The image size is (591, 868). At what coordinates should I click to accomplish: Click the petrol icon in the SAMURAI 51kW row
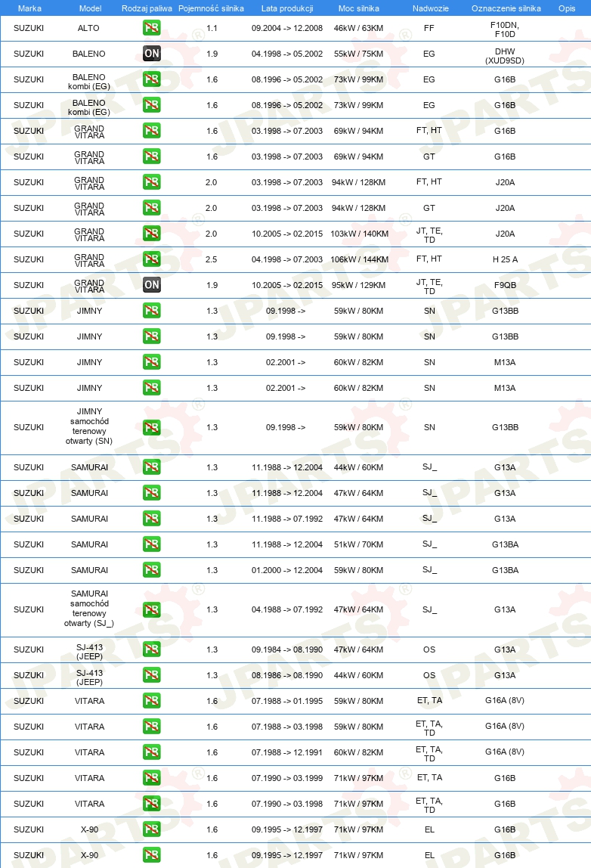tap(152, 544)
